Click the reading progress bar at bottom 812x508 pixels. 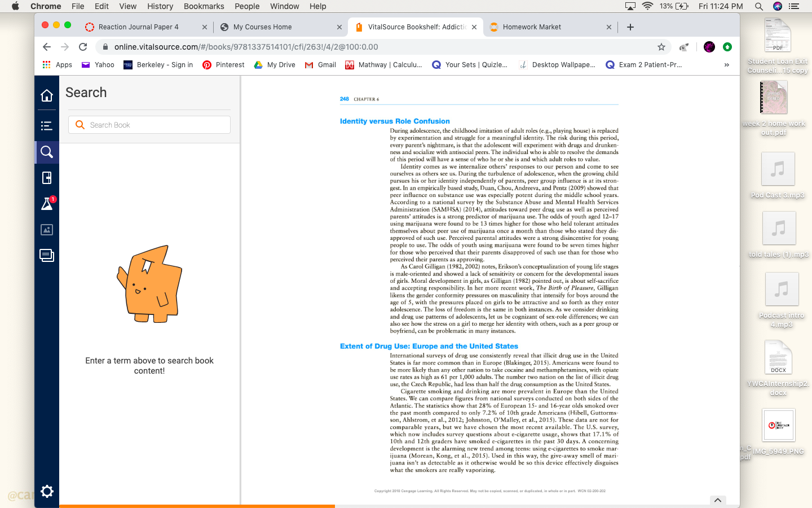click(399, 506)
